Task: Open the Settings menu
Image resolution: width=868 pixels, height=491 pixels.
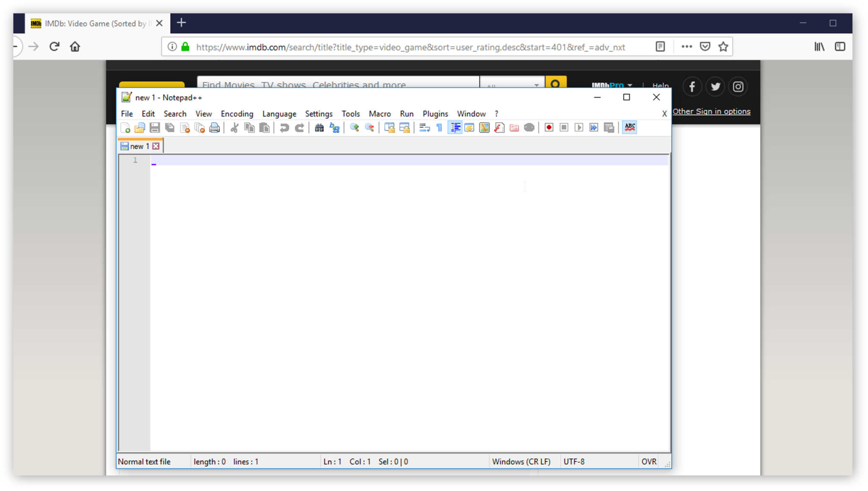Action: (x=319, y=114)
